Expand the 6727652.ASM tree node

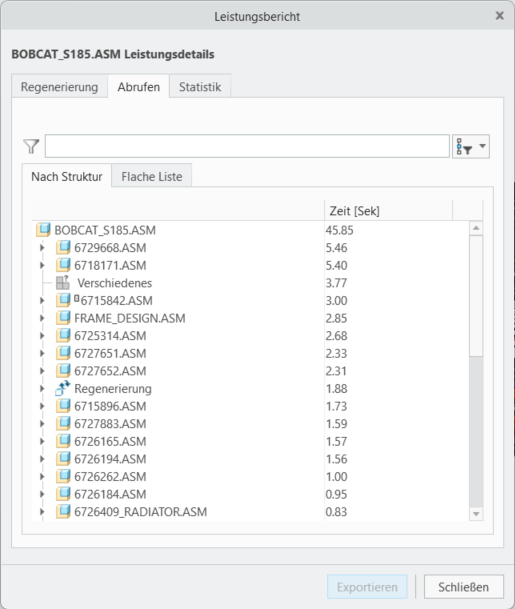42,371
